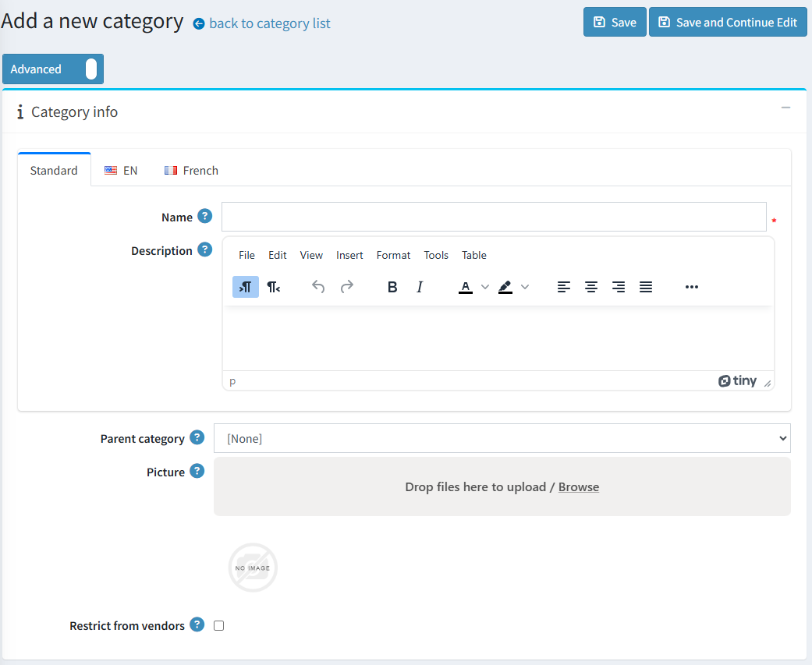Apply center alignment to text
Viewport: 812px width, 665px height.
point(591,287)
